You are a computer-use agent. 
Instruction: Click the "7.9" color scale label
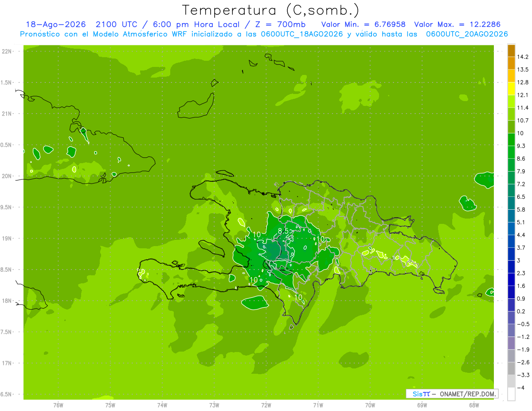click(522, 171)
